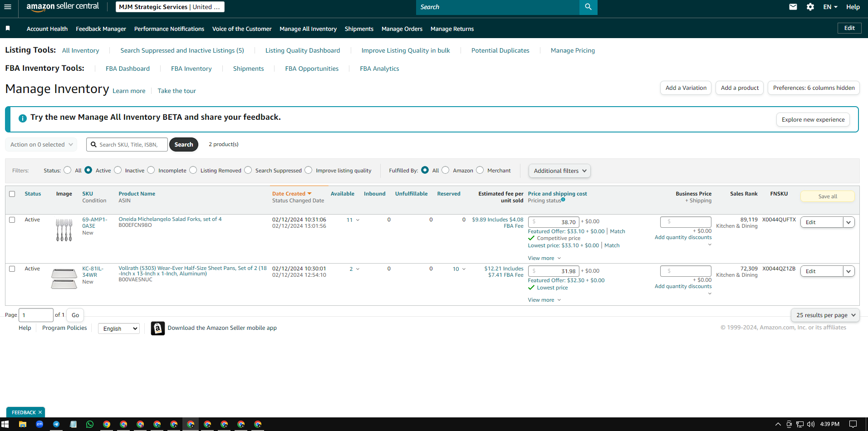Viewport: 868px width, 431px height.
Task: Click the Add a product button
Action: (x=740, y=88)
